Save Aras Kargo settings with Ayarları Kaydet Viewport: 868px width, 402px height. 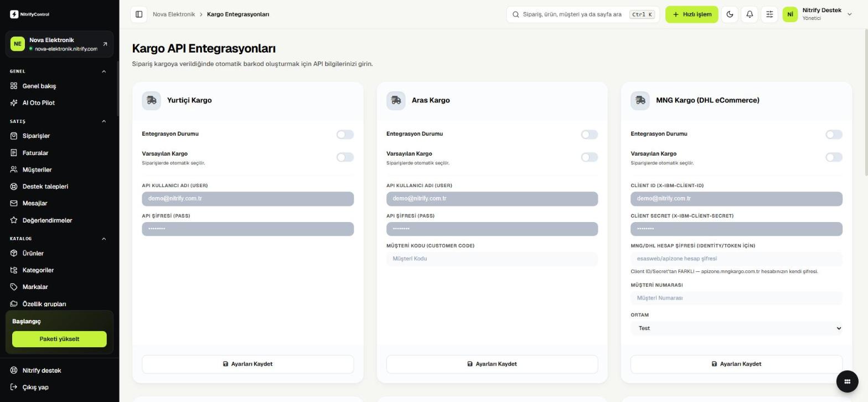pyautogui.click(x=492, y=364)
